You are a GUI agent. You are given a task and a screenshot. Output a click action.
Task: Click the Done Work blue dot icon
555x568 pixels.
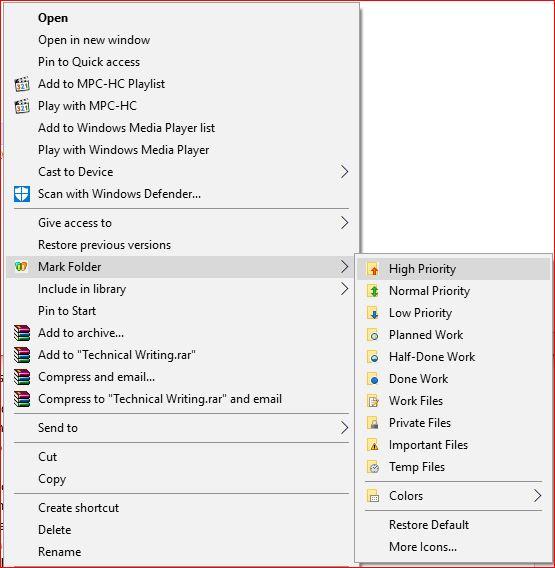coord(373,379)
